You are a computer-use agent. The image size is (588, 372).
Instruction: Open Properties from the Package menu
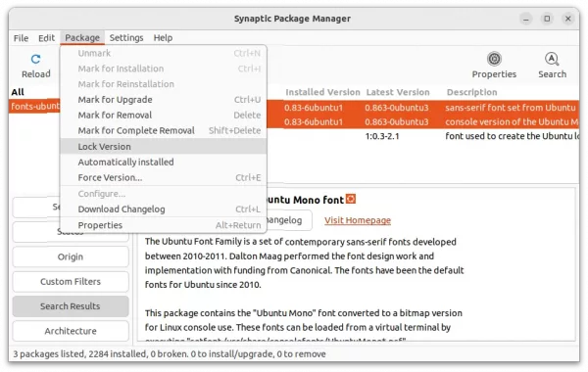(x=163, y=225)
